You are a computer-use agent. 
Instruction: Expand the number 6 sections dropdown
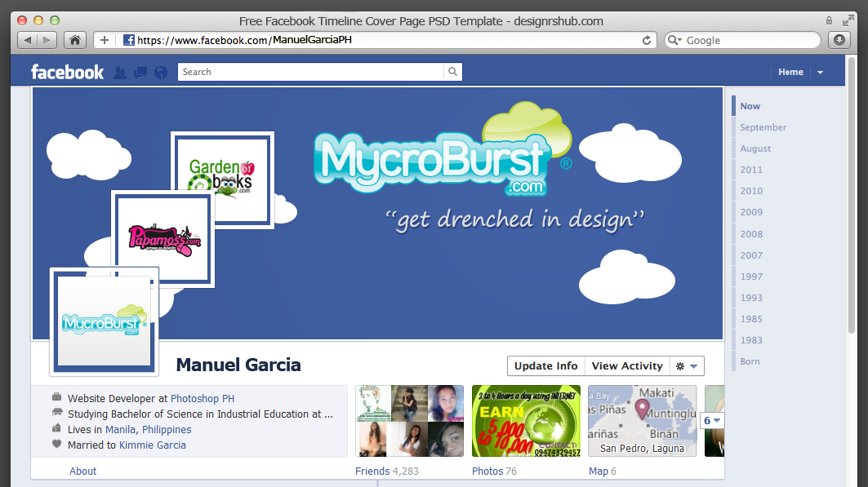tap(712, 421)
